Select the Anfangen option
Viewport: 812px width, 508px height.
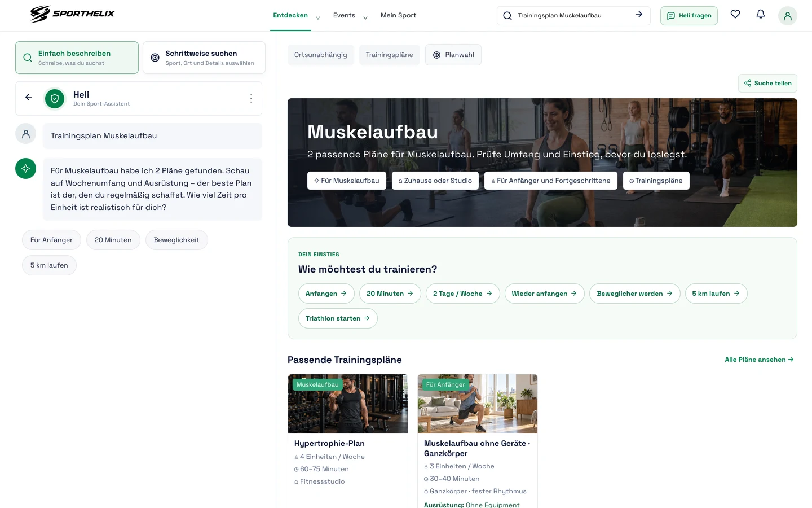tap(326, 294)
